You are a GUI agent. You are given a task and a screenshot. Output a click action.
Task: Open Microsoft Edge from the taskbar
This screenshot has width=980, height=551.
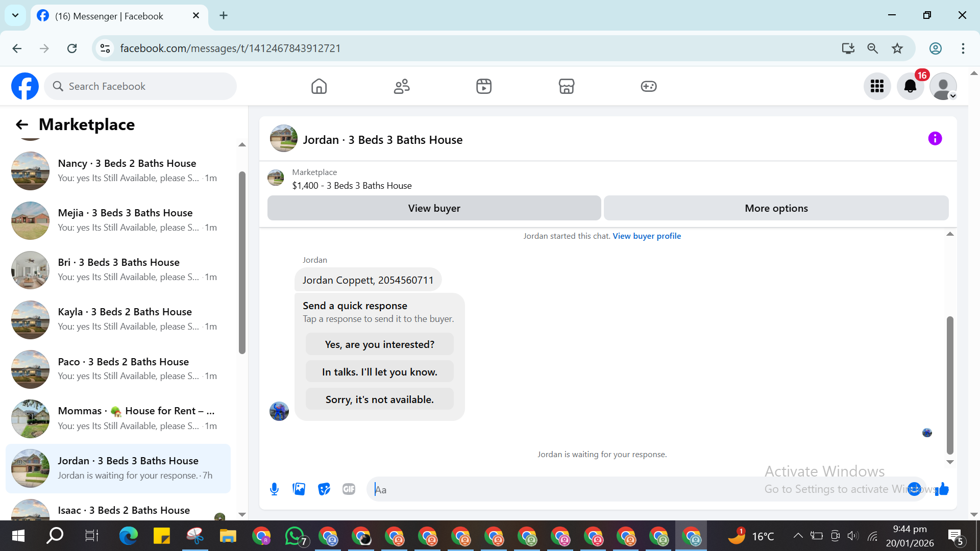tap(128, 536)
